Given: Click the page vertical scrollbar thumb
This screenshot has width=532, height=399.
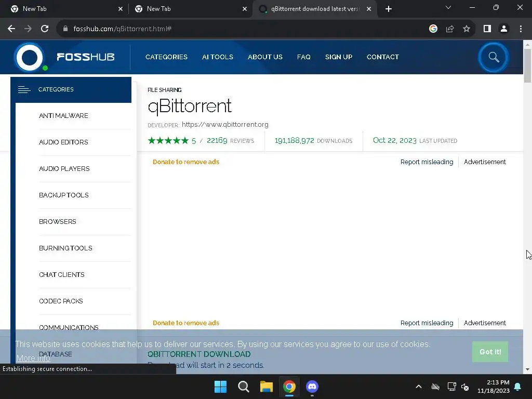Looking at the screenshot, I should (527, 65).
